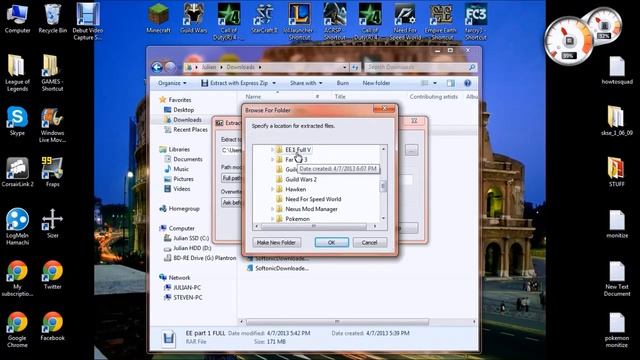Viewport: 640px width, 360px height.
Task: Open the farcry3 shortcut icon
Action: click(x=476, y=21)
